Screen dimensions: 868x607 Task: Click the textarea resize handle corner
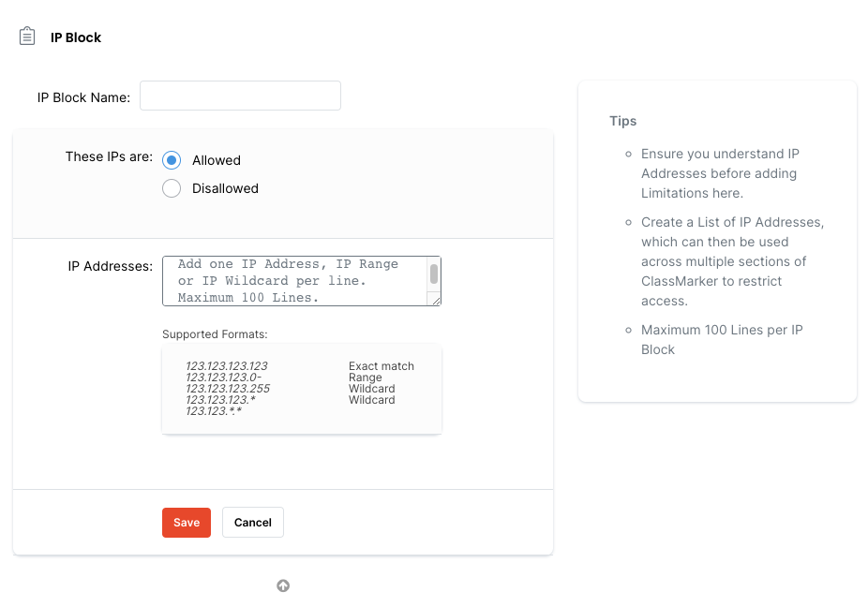pos(435,300)
